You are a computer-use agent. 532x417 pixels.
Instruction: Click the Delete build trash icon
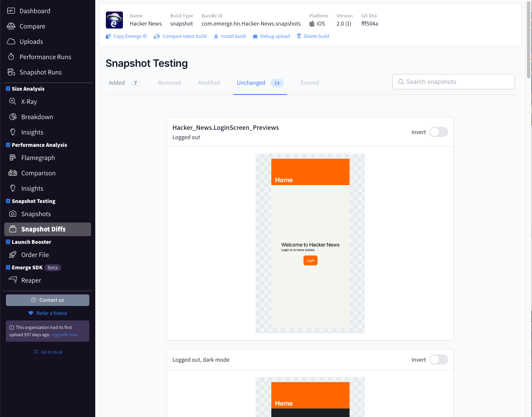299,36
